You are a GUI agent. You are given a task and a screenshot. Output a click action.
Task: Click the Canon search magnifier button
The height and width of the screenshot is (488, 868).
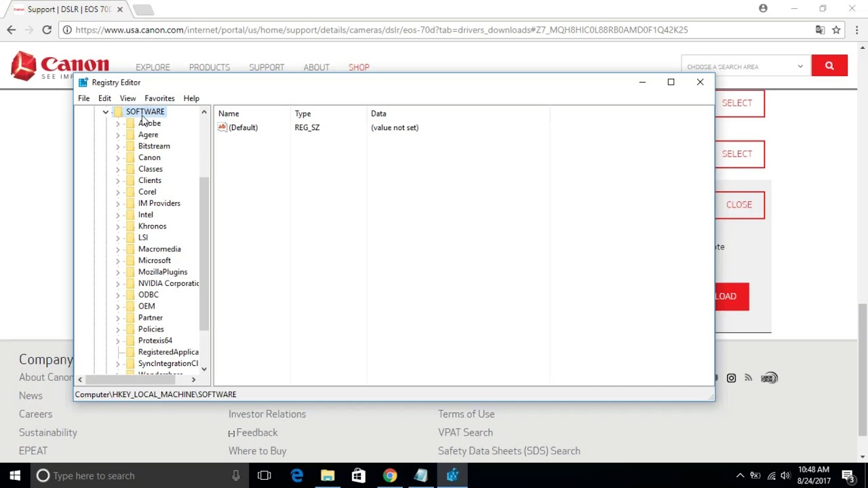tap(829, 66)
